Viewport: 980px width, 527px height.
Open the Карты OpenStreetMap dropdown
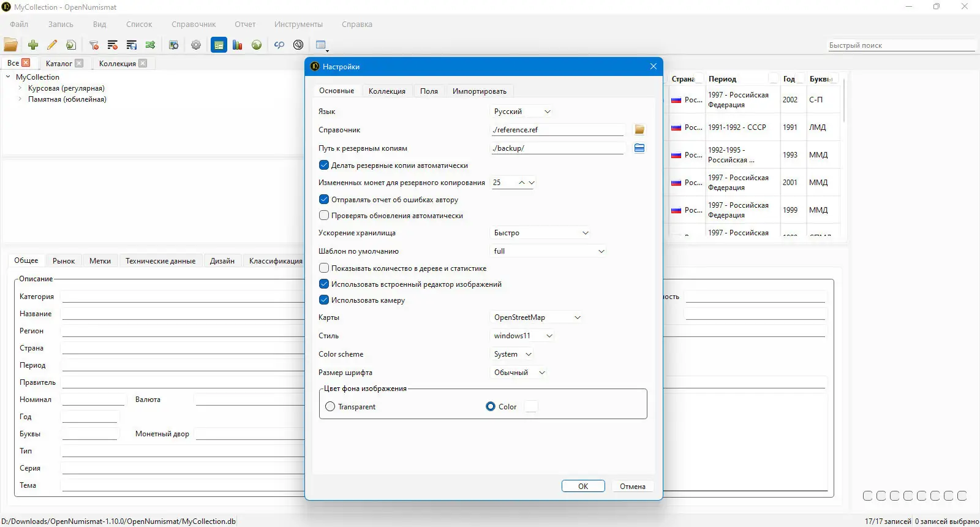click(537, 317)
